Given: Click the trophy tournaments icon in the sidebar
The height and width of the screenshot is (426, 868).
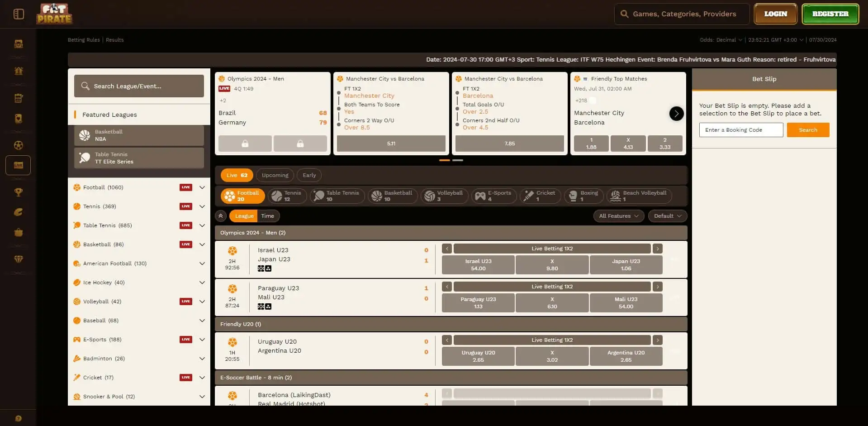Looking at the screenshot, I should (18, 192).
